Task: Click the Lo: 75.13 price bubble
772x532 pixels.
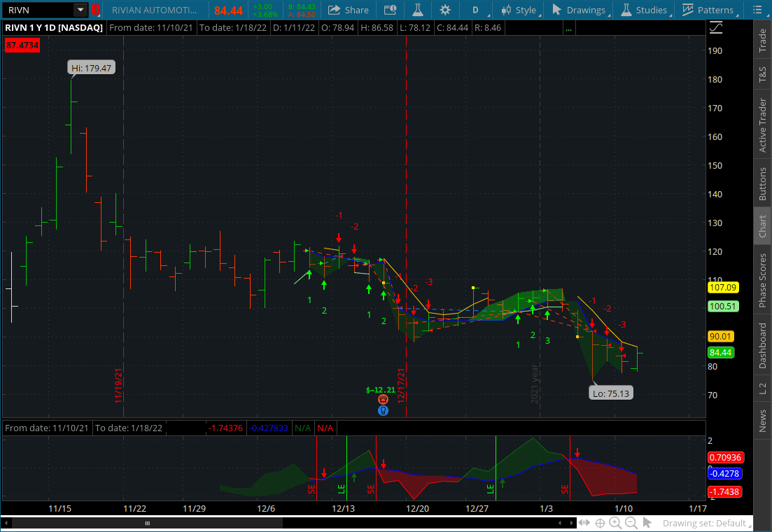Action: (x=610, y=393)
